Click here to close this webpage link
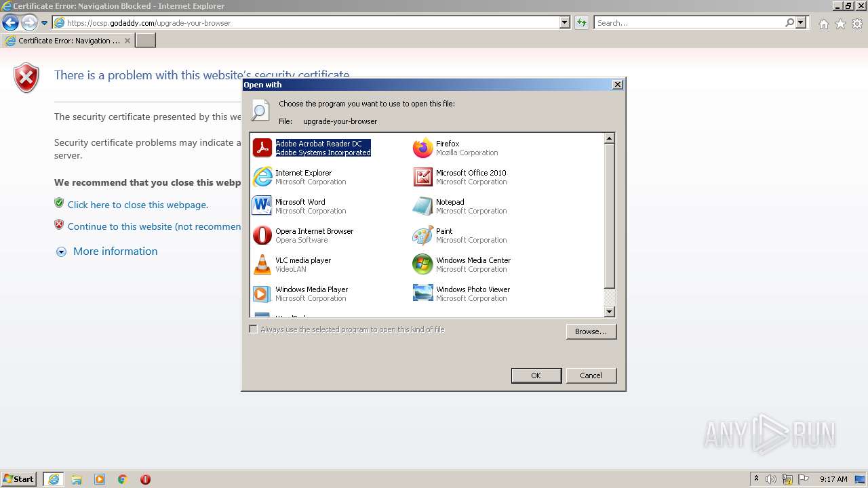The width and height of the screenshot is (868, 488). pyautogui.click(x=138, y=205)
